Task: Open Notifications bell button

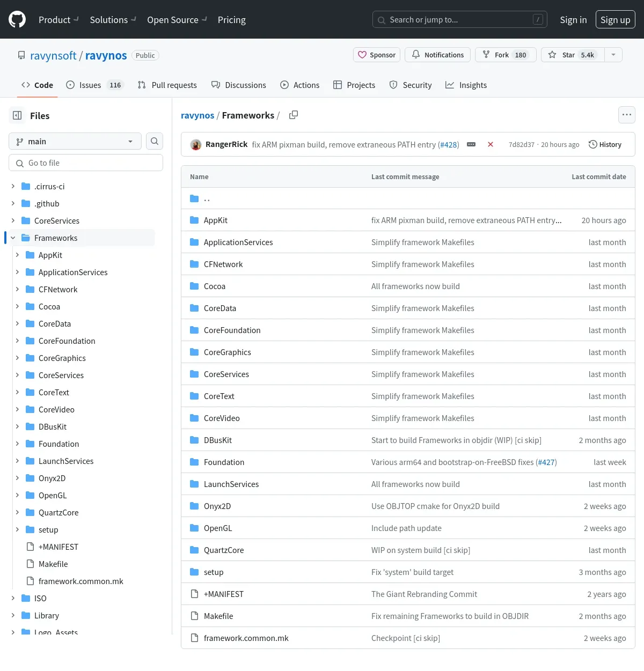Action: (x=438, y=55)
